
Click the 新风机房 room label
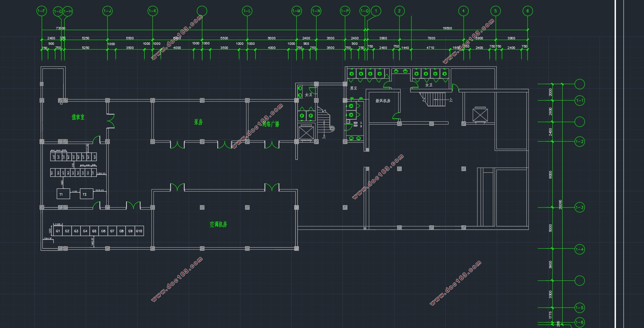[383, 101]
